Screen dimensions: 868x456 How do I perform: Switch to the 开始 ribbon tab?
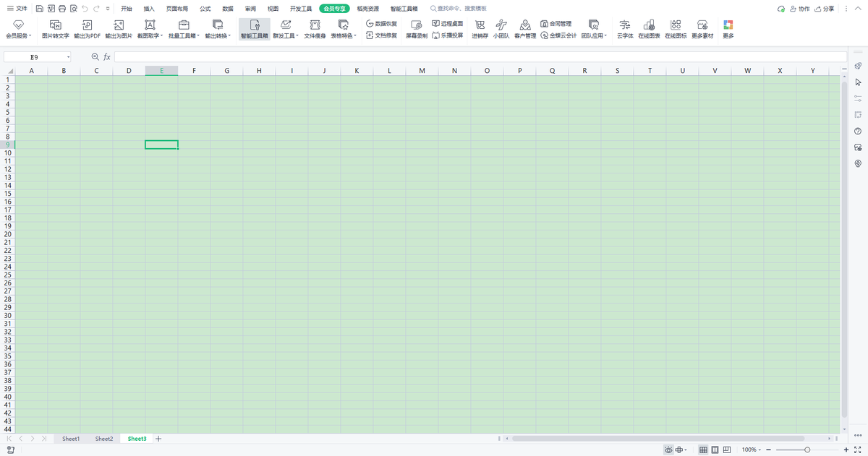click(127, 9)
